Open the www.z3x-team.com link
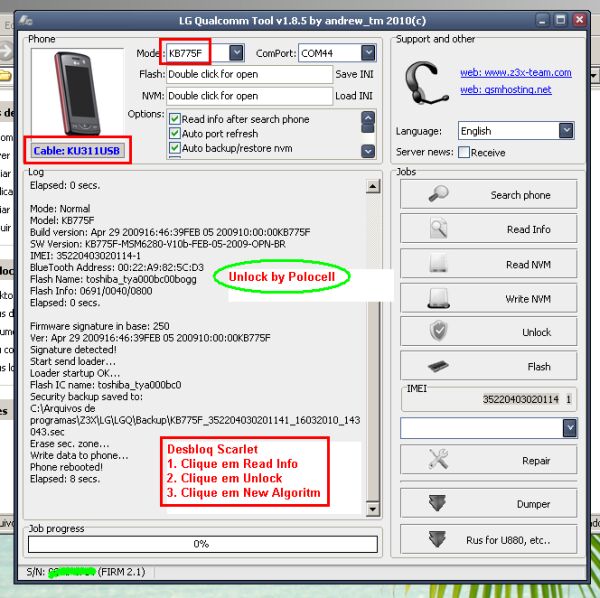This screenshot has width=600, height=598. pyautogui.click(x=516, y=72)
